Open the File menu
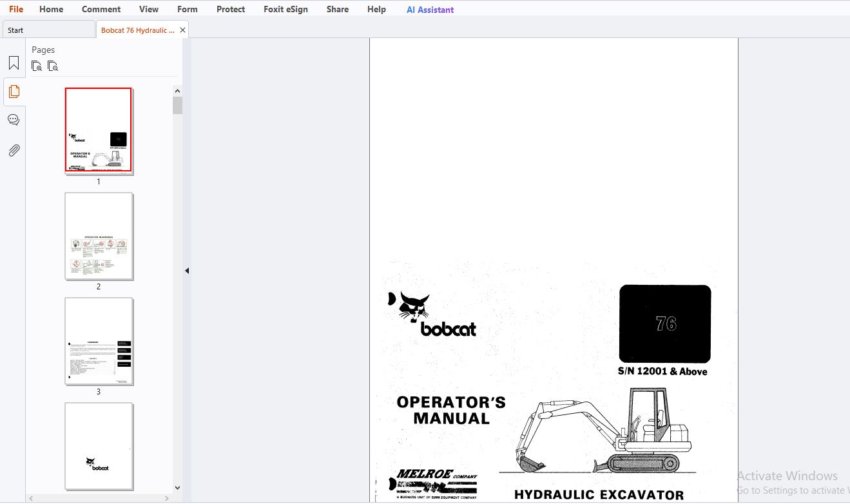The height and width of the screenshot is (504, 850). click(x=16, y=9)
